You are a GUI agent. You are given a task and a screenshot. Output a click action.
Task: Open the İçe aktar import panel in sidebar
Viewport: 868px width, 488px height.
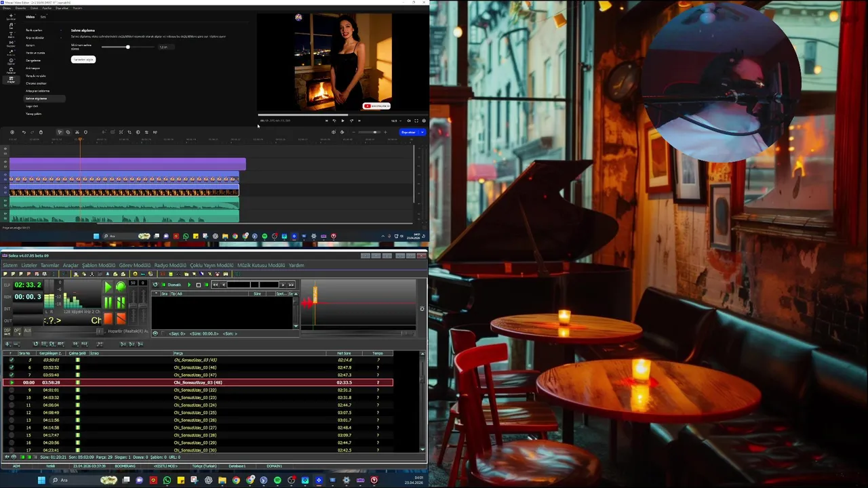click(11, 18)
